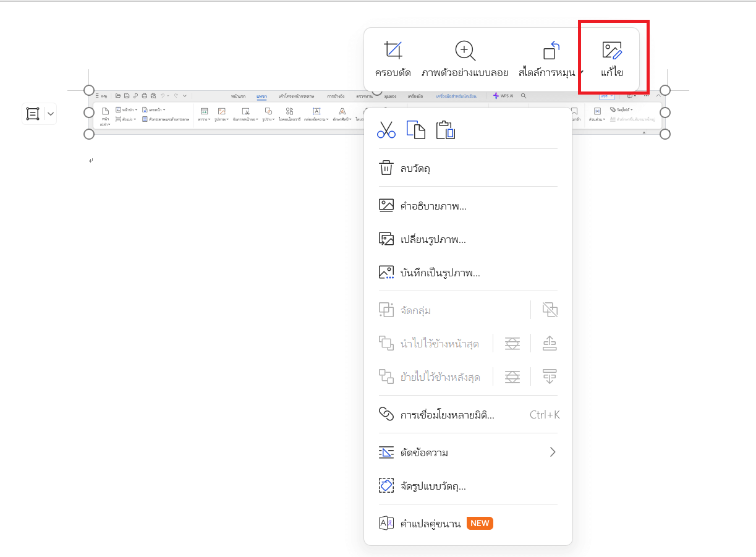756x557 pixels.
Task: Click the Paste clipboard icon in context menu
Action: point(445,129)
